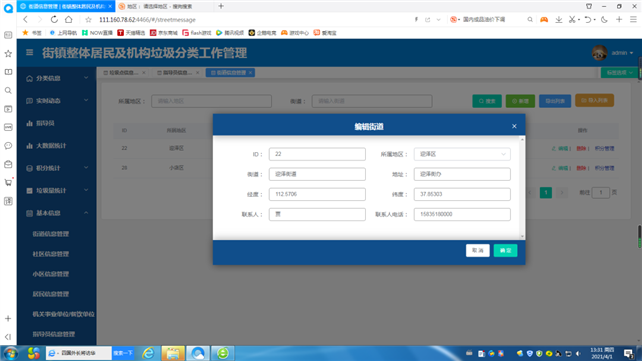
Task: Switch to second browser tab 地区
Action: pyautogui.click(x=164, y=6)
